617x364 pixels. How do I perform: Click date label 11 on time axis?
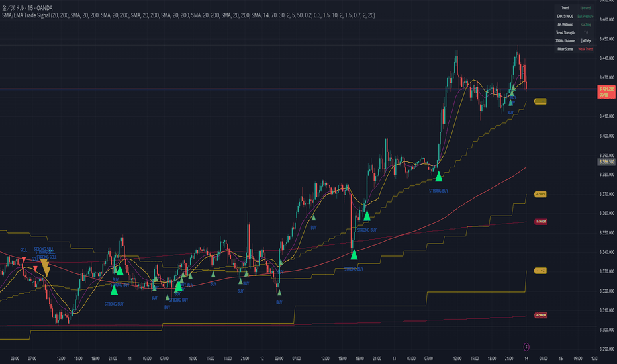[x=130, y=359]
